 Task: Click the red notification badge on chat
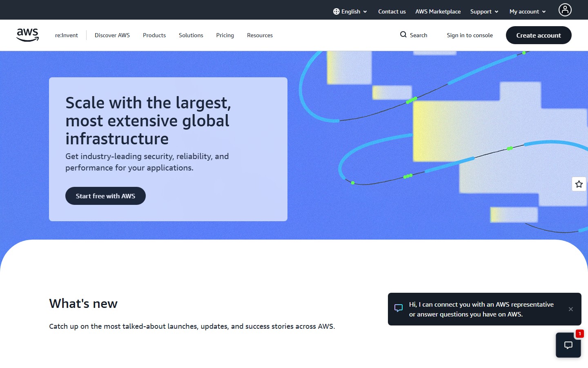pos(579,334)
